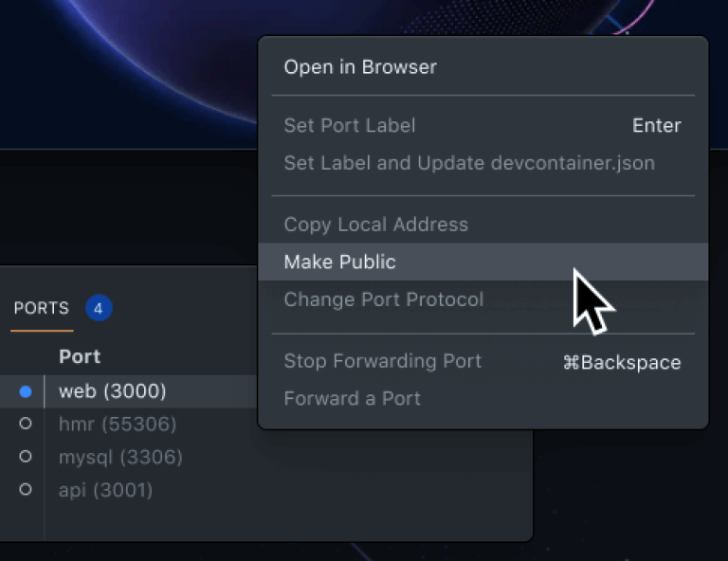Switch to the PORTS tab
Screen dimensions: 728x561
[x=42, y=308]
